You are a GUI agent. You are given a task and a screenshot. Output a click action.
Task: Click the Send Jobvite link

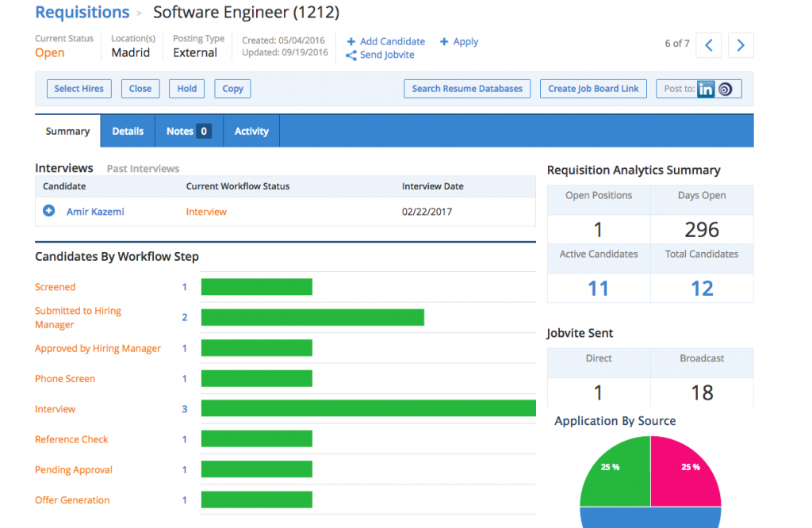point(387,55)
